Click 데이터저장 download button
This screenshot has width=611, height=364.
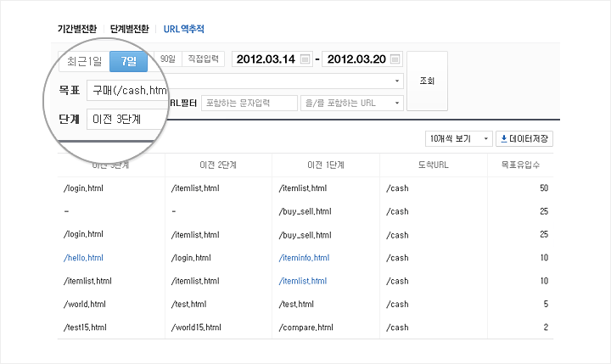tap(524, 139)
